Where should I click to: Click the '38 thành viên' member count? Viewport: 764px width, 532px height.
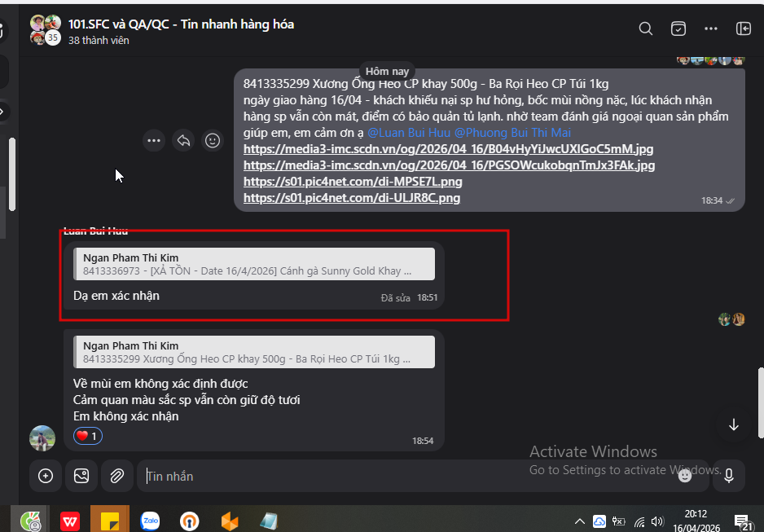[99, 41]
